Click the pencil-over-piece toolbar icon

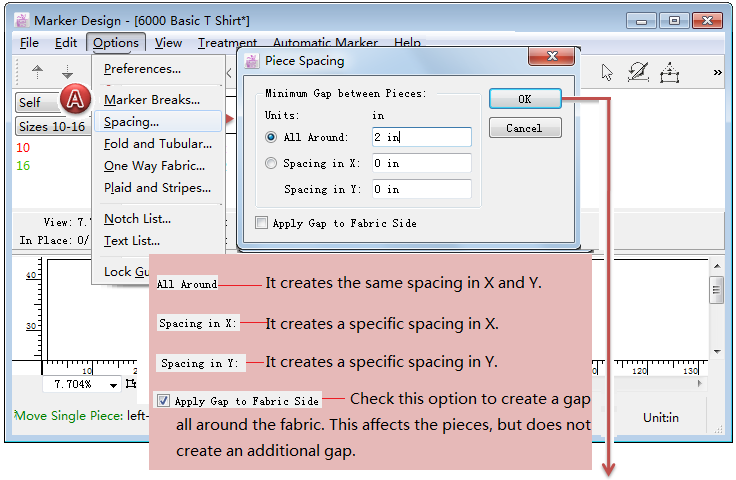[638, 72]
